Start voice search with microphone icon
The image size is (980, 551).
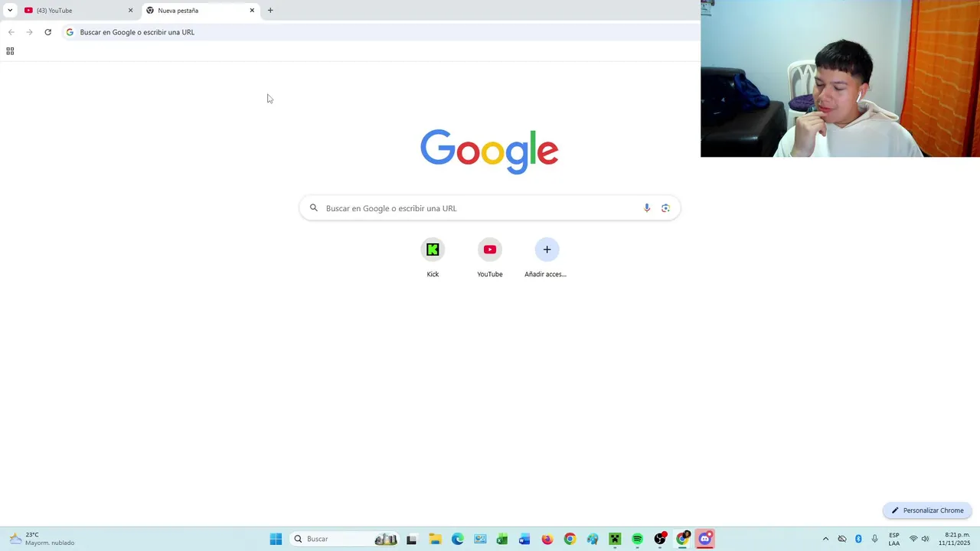tap(647, 208)
